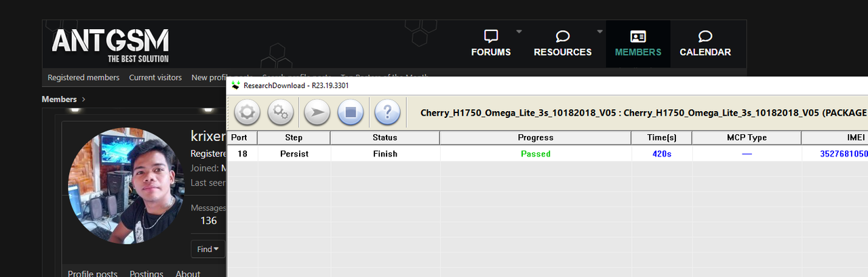Click the green Passed progress cell
Viewport: 868px width, 277px height.
(535, 154)
